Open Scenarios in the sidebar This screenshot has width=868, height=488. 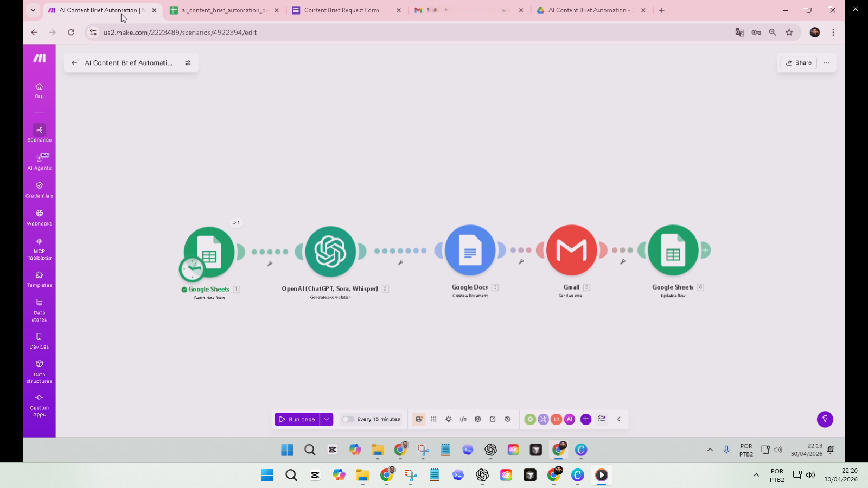[39, 133]
